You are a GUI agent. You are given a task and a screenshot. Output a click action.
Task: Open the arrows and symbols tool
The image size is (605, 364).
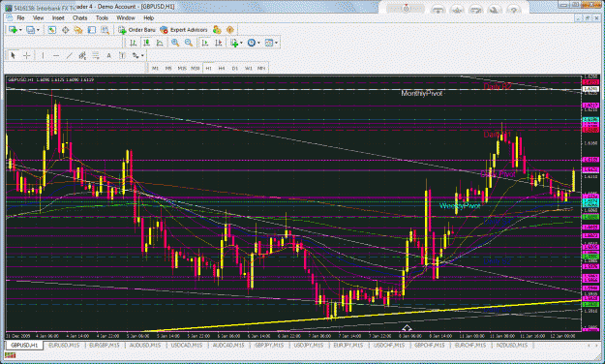click(x=136, y=55)
